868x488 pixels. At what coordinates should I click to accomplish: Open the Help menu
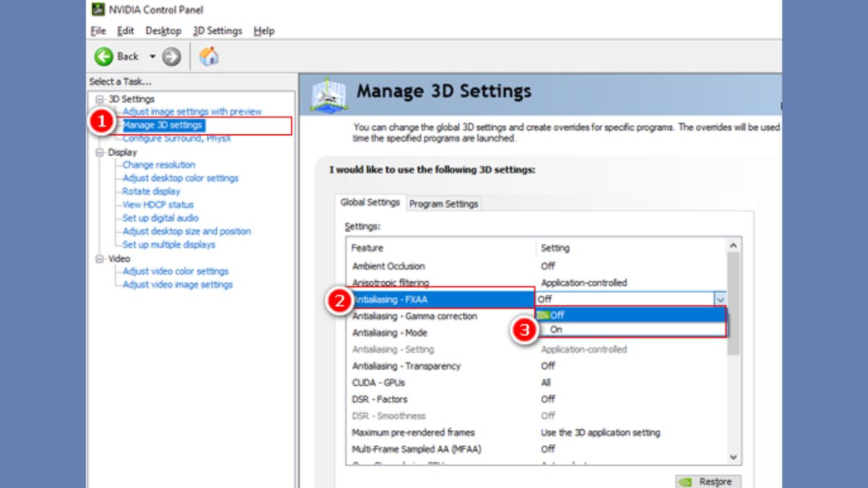click(264, 30)
